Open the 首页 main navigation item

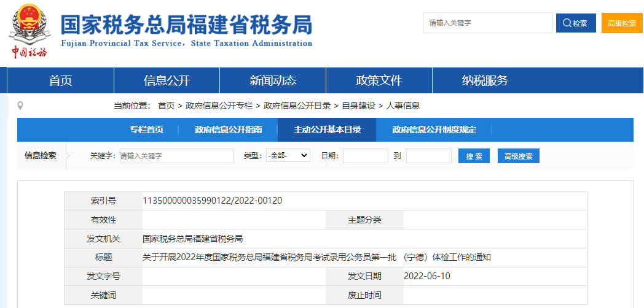point(61,80)
